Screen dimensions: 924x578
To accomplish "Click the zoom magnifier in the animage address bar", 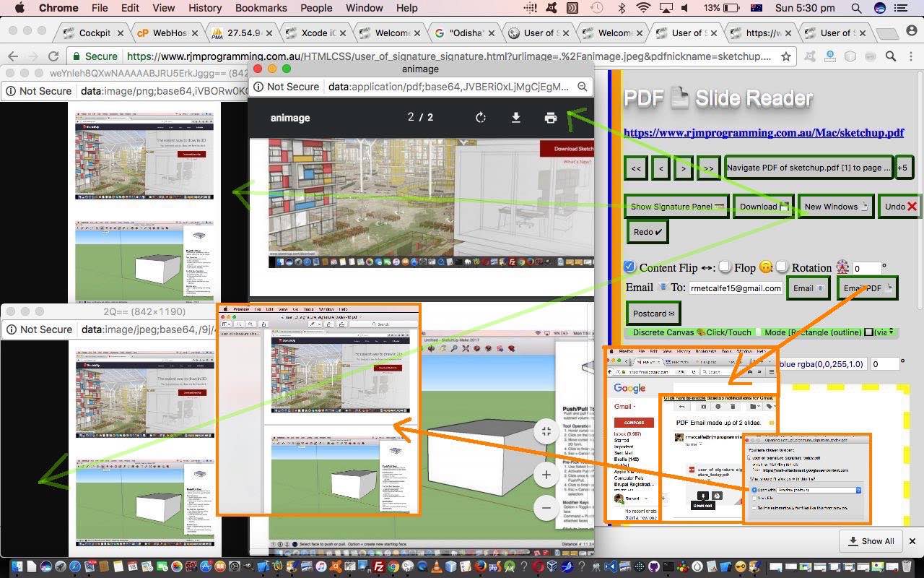I will coord(583,87).
